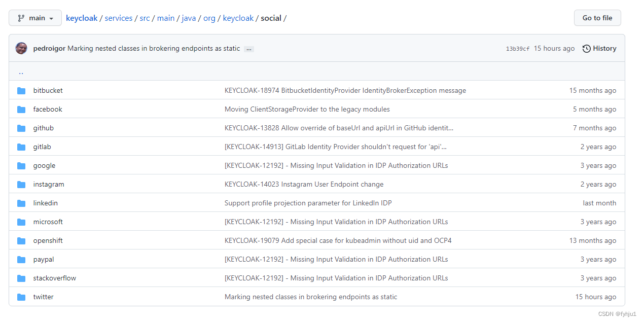
Task: Expand the truncated commit message with ellipsis
Action: (x=248, y=49)
